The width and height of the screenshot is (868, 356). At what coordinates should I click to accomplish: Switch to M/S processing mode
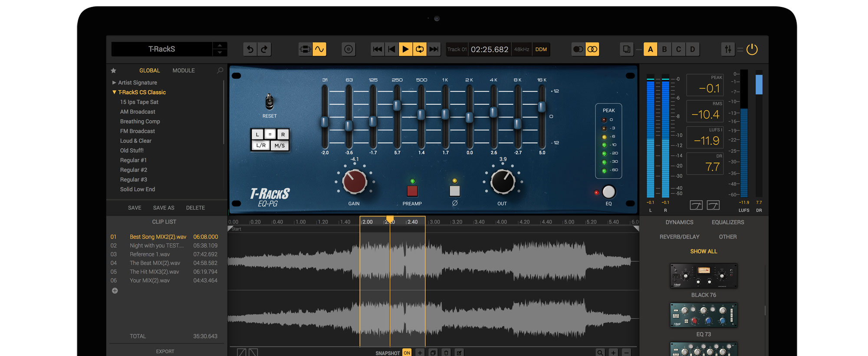point(279,145)
